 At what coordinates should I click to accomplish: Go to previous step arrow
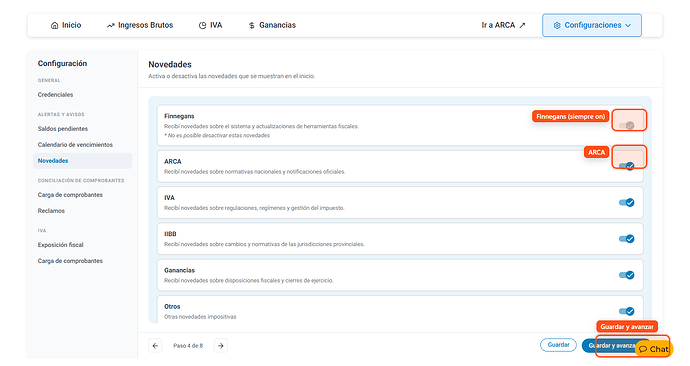(x=155, y=346)
